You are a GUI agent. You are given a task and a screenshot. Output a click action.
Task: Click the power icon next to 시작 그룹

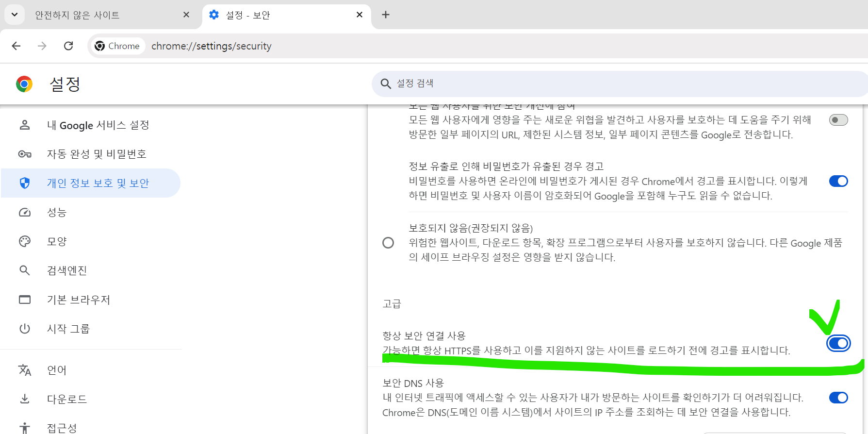(25, 329)
